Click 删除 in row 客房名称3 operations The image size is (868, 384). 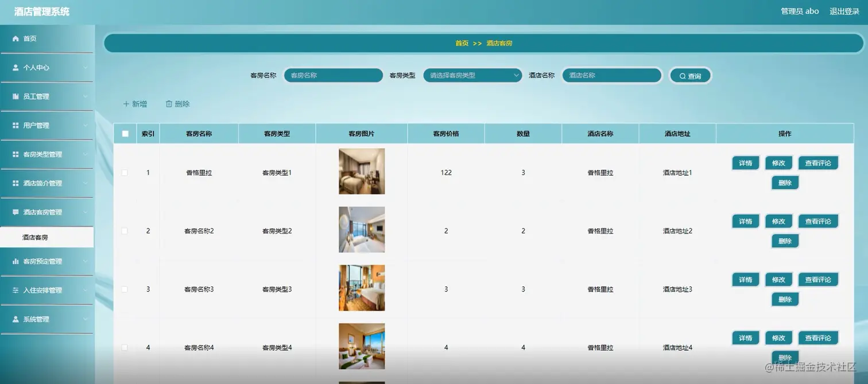coord(785,300)
